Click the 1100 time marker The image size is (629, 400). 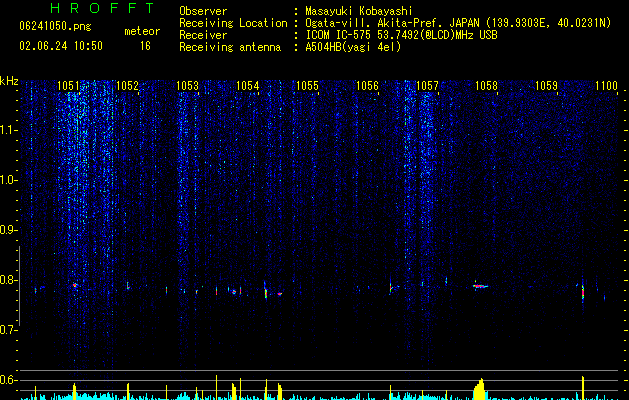click(606, 86)
